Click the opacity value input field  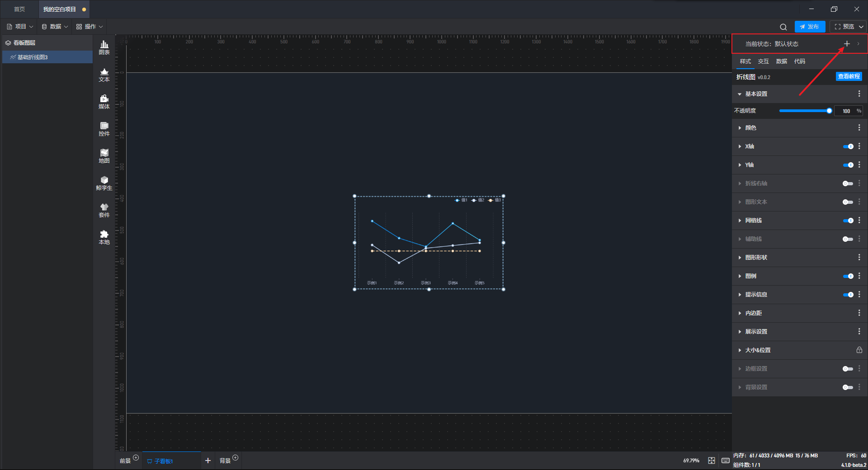tap(845, 111)
